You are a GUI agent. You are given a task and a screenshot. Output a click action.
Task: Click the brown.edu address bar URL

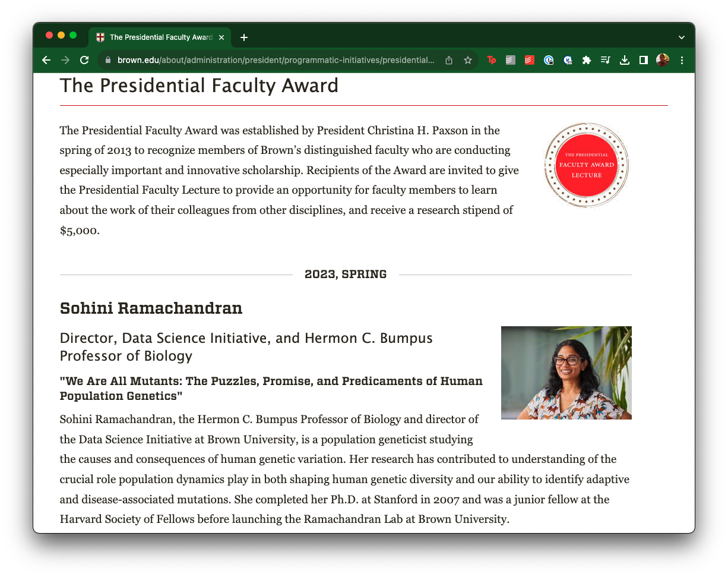[x=276, y=60]
